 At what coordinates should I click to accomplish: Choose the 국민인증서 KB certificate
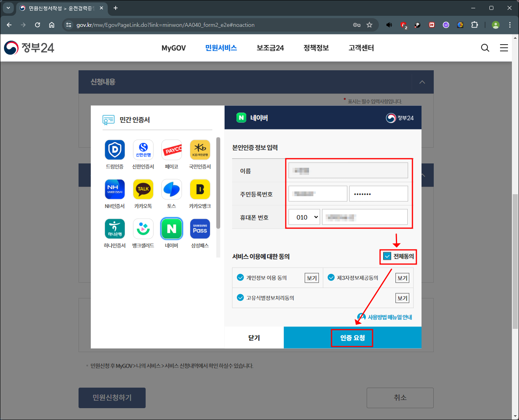[x=200, y=150]
